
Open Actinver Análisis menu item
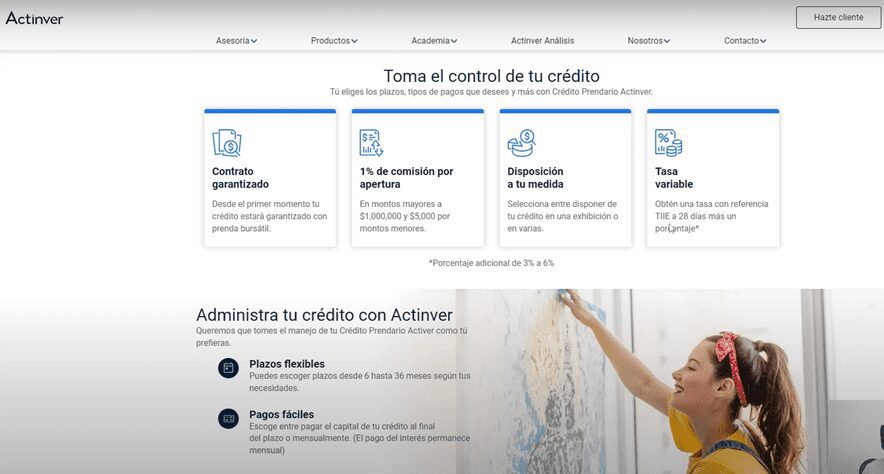point(542,41)
